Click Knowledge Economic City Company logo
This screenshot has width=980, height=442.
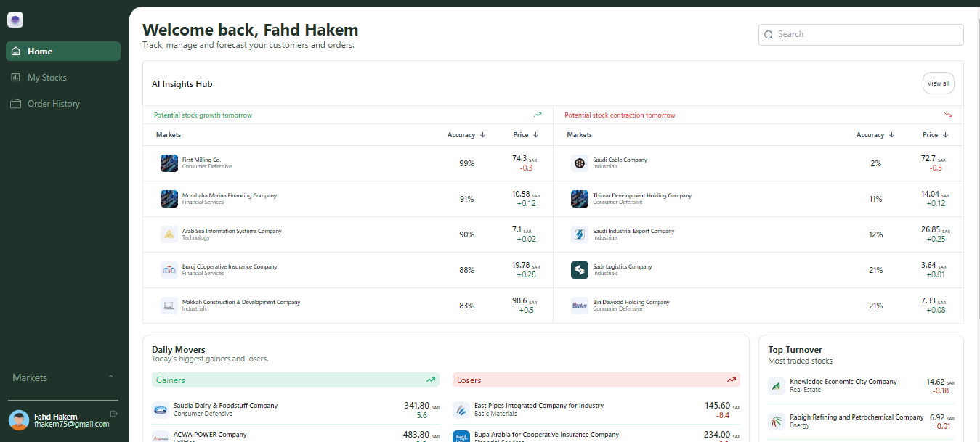(777, 386)
